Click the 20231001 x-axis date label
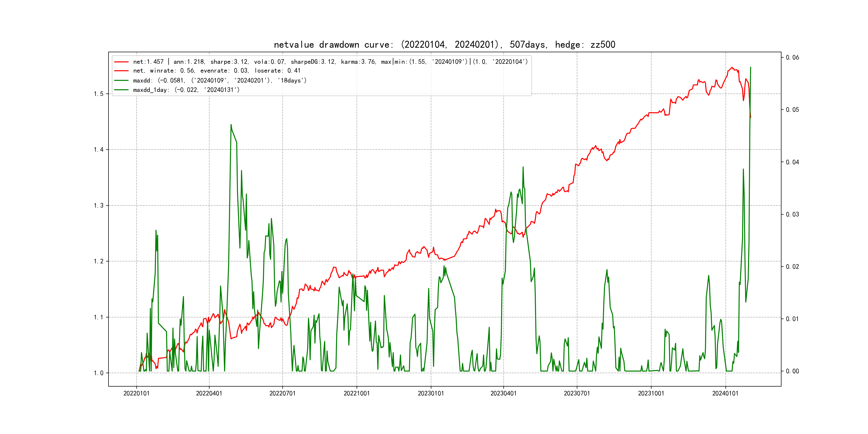The image size is (868, 434). (x=651, y=393)
